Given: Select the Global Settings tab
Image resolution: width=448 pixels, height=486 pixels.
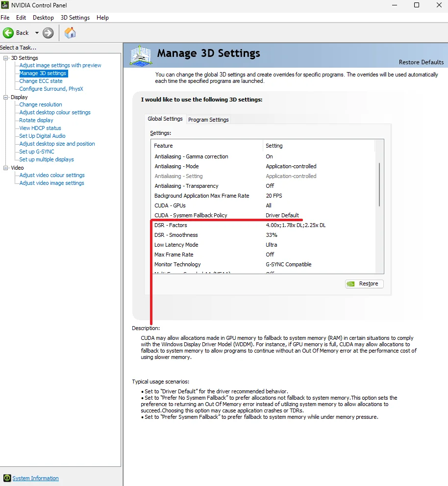Looking at the screenshot, I should pyautogui.click(x=165, y=119).
